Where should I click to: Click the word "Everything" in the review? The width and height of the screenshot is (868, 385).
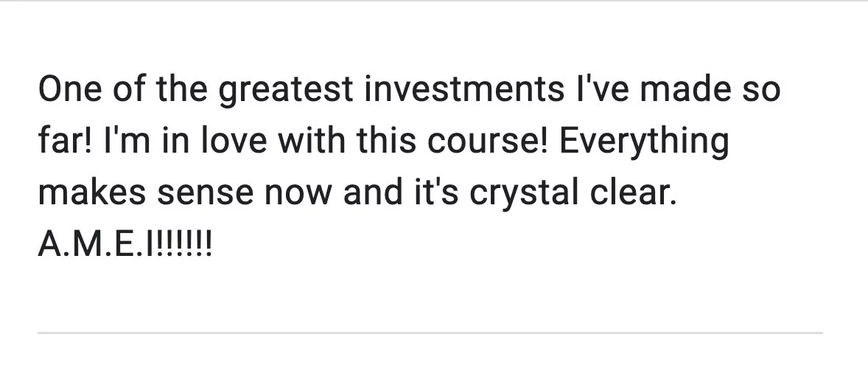pos(644,142)
